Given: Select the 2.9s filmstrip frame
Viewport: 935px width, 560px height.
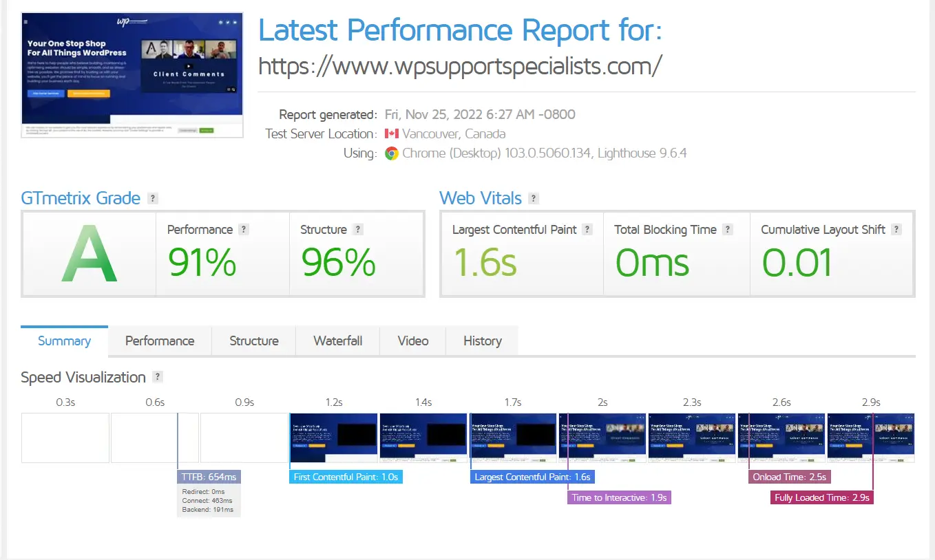Looking at the screenshot, I should (871, 438).
